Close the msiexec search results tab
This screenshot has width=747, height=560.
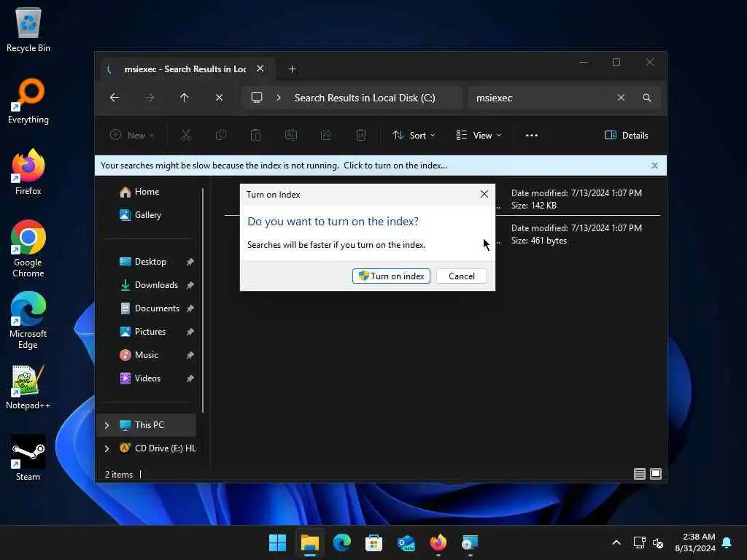tap(260, 69)
